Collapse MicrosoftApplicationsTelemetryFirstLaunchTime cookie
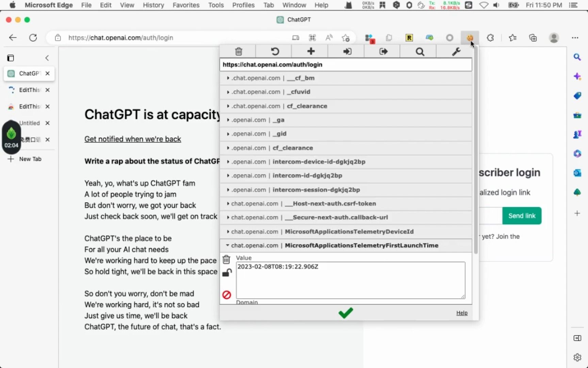This screenshot has width=588, height=368. 346,246
